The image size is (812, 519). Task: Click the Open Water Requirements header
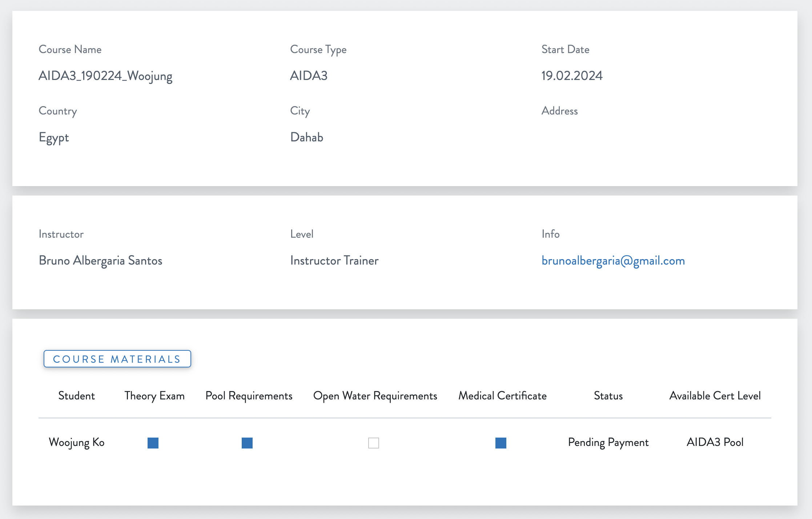click(375, 395)
